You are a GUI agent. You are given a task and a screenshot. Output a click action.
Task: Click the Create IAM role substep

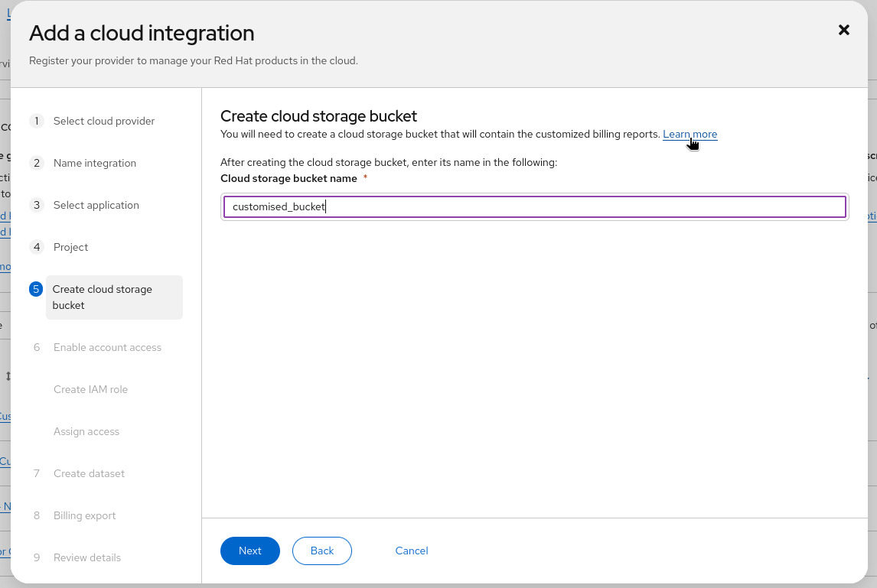click(x=90, y=389)
